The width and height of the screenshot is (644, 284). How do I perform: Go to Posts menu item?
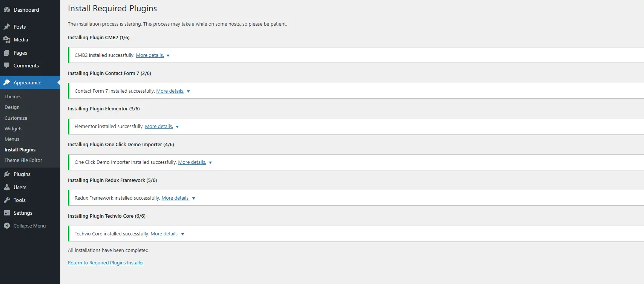[x=30, y=27]
